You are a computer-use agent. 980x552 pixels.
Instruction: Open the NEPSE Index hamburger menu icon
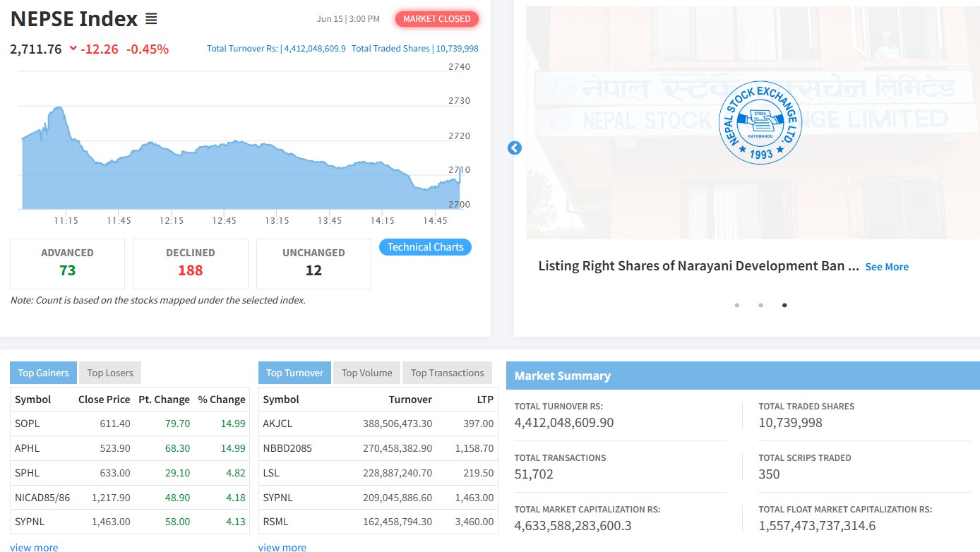pyautogui.click(x=151, y=19)
